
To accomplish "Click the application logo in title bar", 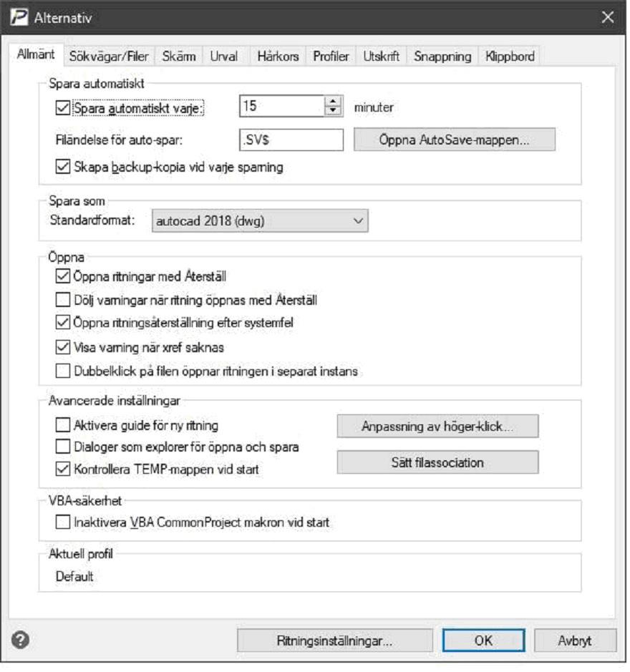I will [x=19, y=18].
